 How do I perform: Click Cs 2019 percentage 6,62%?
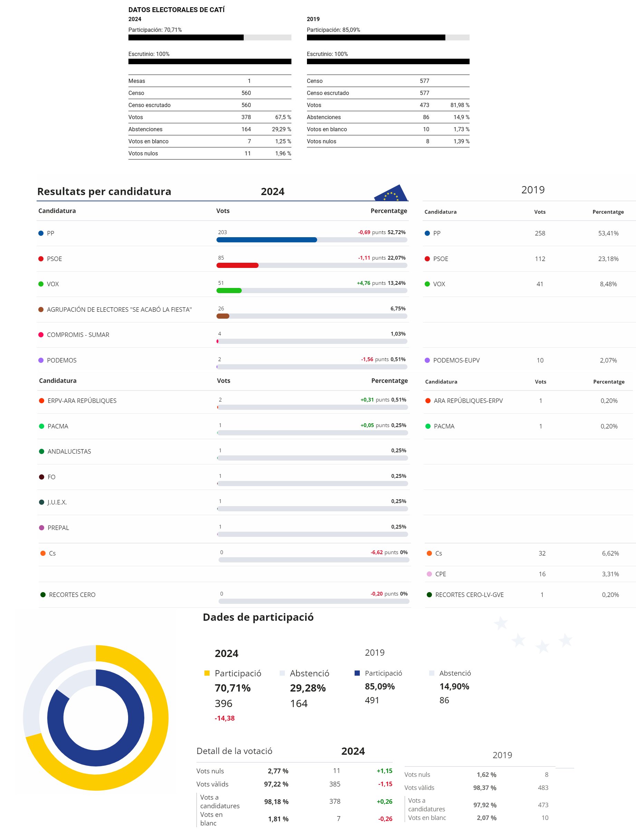coord(610,553)
